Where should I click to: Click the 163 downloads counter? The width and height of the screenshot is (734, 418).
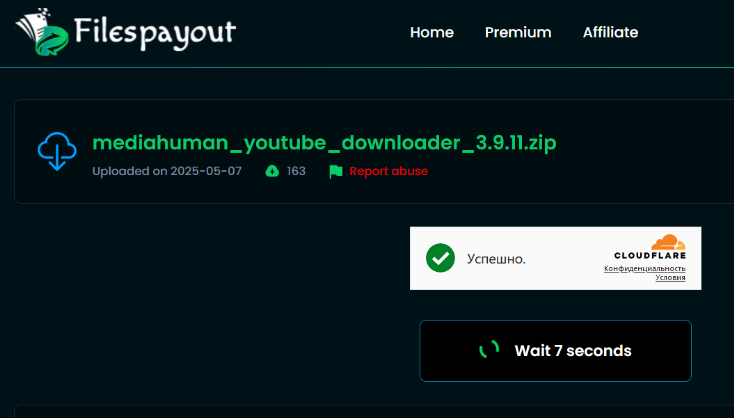296,171
